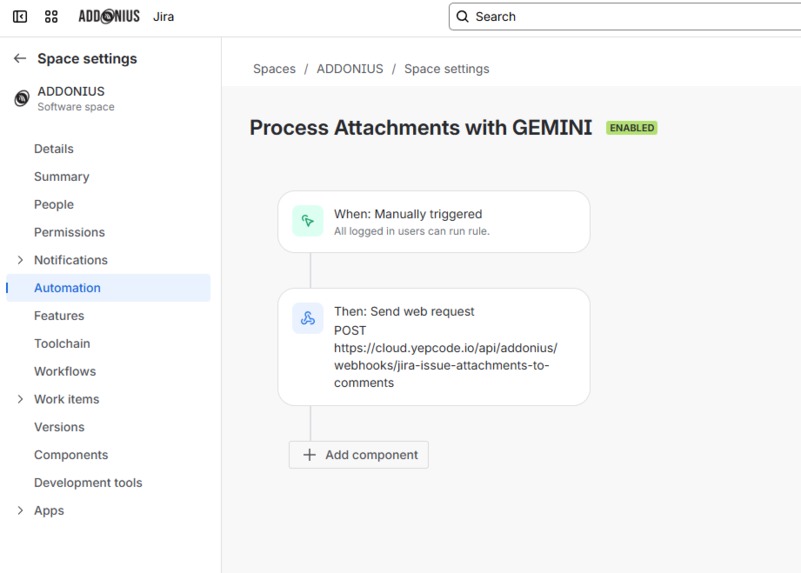Open the app switcher grid icon
This screenshot has width=801, height=573.
[51, 17]
